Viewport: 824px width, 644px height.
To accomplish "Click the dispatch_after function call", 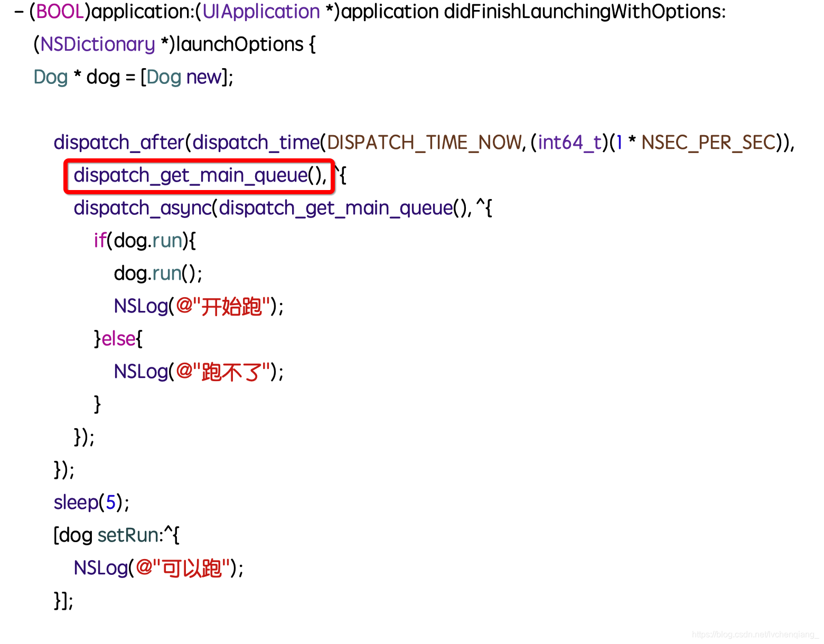I will coord(119,143).
